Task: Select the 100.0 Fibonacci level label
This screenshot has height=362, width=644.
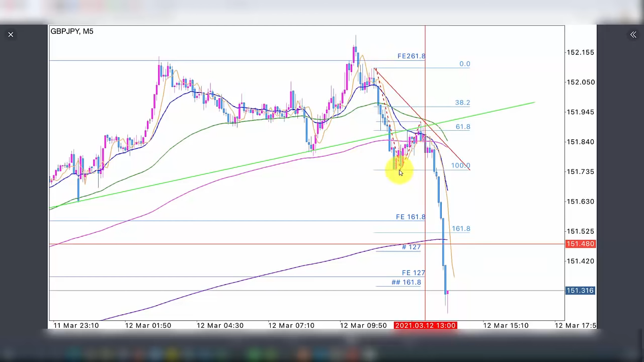Action: [460, 165]
